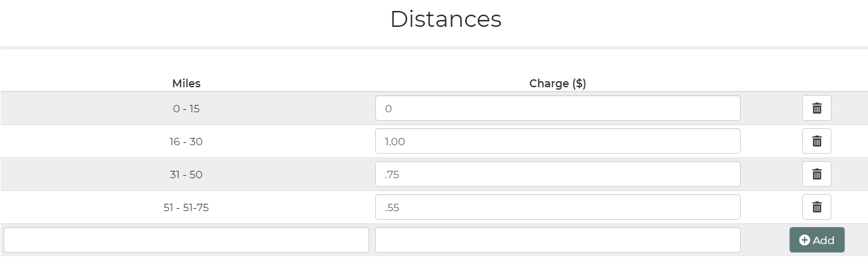Image resolution: width=868 pixels, height=263 pixels.
Task: Trash the 51 - 51-75 miles row
Action: click(816, 207)
